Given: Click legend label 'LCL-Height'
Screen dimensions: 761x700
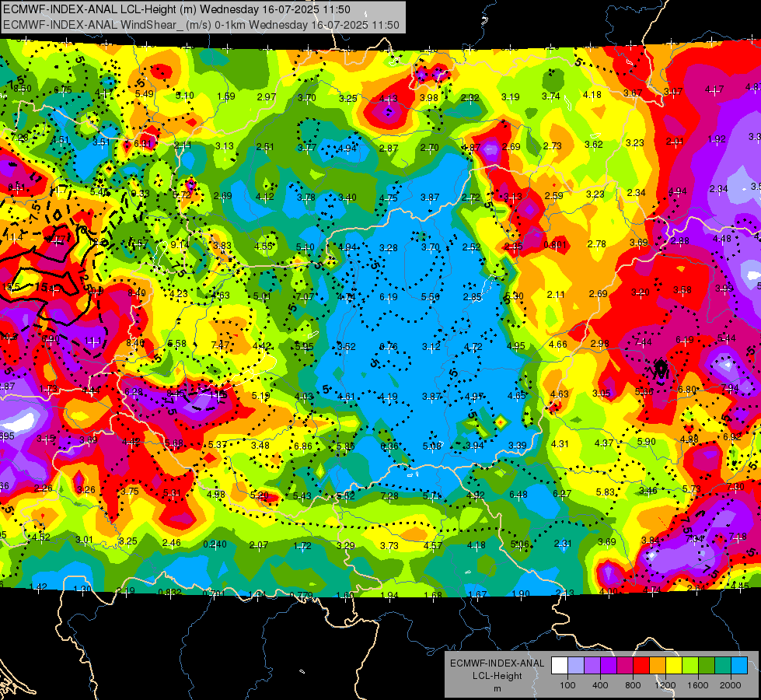Looking at the screenshot, I should pyautogui.click(x=497, y=676).
